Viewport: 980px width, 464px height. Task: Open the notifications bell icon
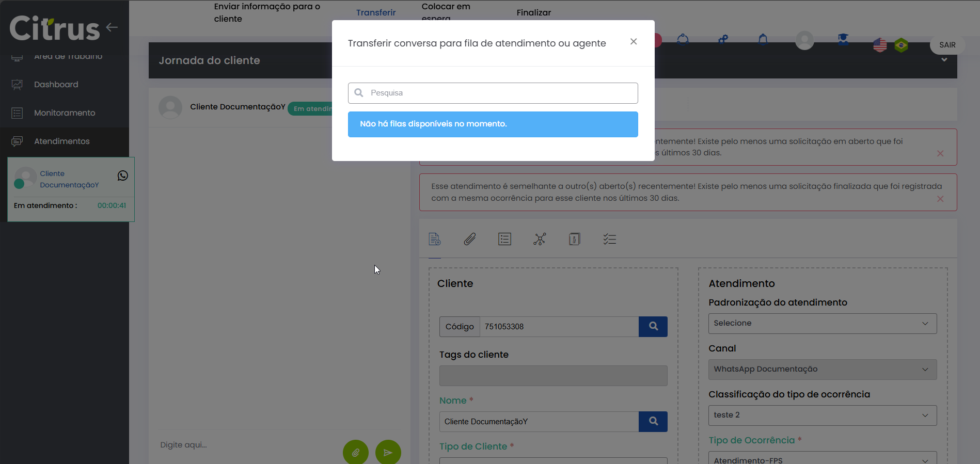[x=763, y=40]
